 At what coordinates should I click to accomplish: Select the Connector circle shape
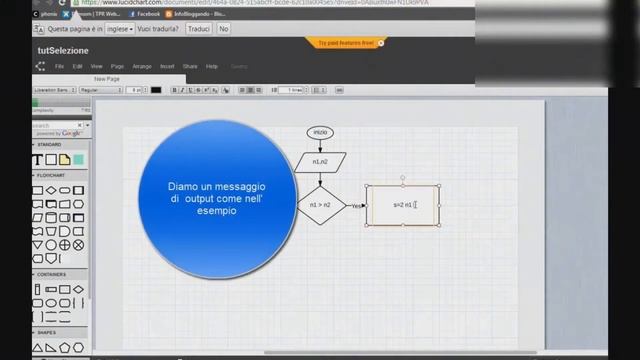[51, 245]
